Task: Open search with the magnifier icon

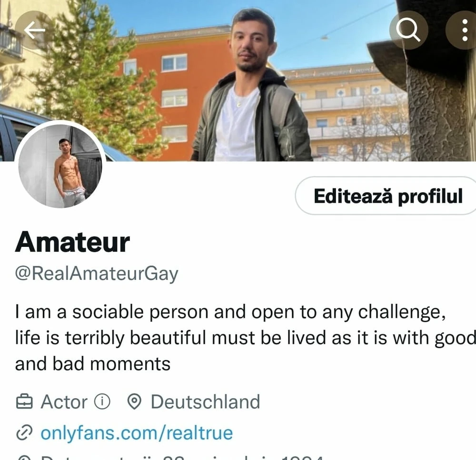Action: coord(408,30)
